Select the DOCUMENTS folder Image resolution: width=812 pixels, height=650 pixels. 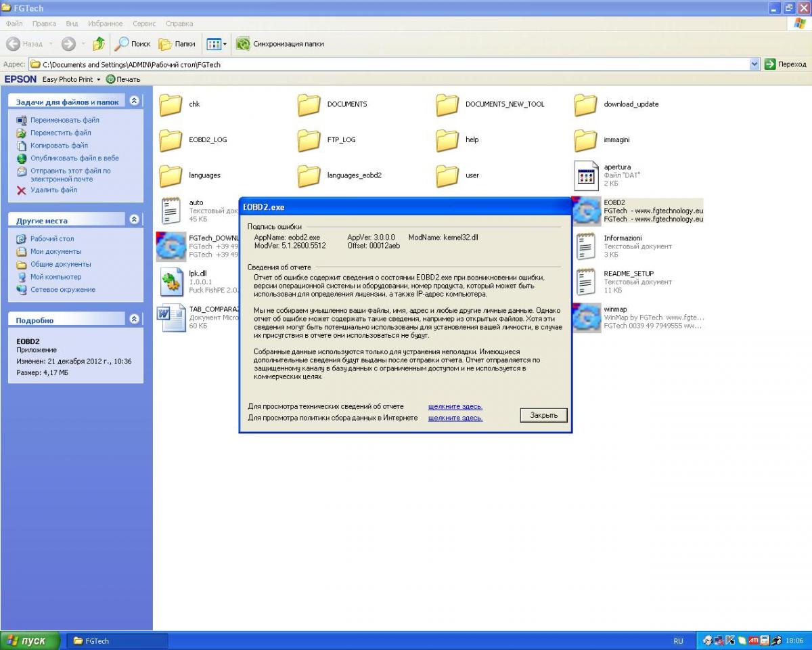pos(332,104)
